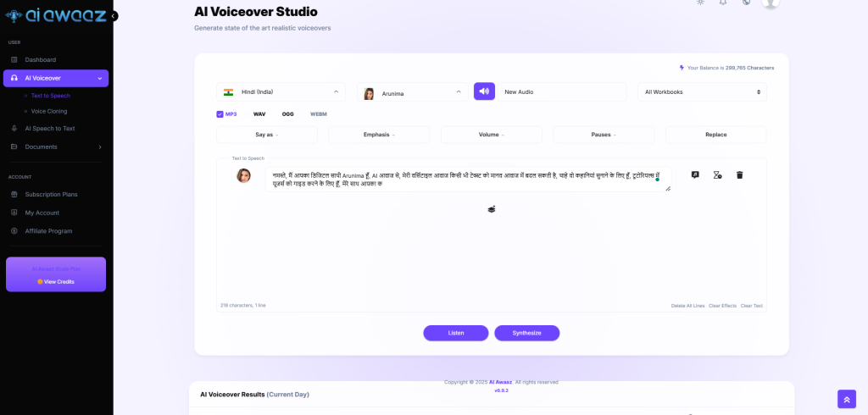Viewport: 868px width, 415px height.
Task: Open the Hindi (India) language dropdown
Action: (x=281, y=91)
